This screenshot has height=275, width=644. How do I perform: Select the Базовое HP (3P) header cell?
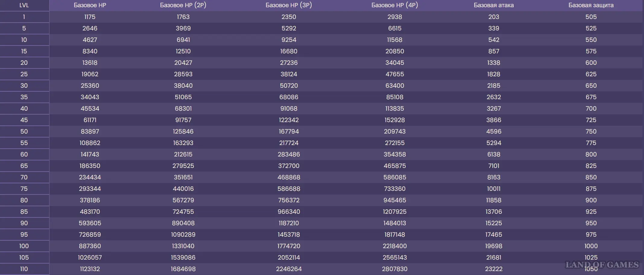289,5
